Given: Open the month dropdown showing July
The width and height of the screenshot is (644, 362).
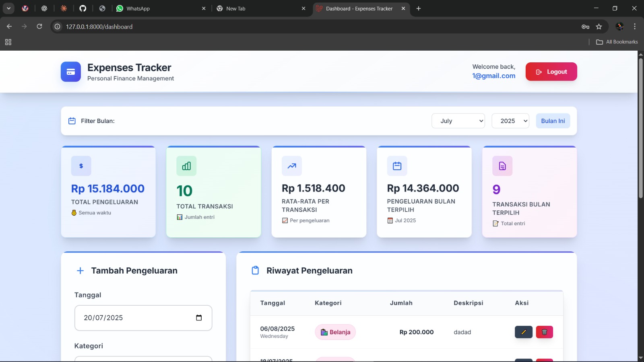Looking at the screenshot, I should pos(458,121).
